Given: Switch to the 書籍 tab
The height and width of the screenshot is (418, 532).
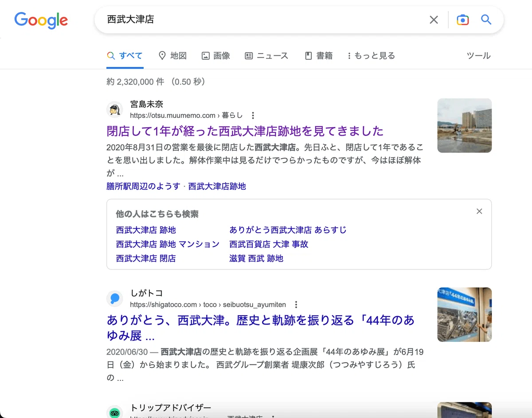Looking at the screenshot, I should pyautogui.click(x=318, y=56).
